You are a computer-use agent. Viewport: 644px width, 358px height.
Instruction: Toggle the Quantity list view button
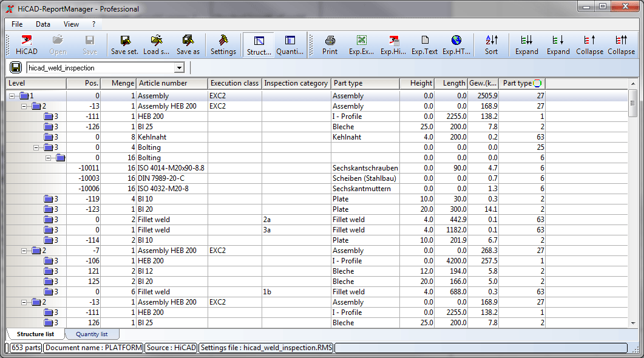pyautogui.click(x=290, y=45)
